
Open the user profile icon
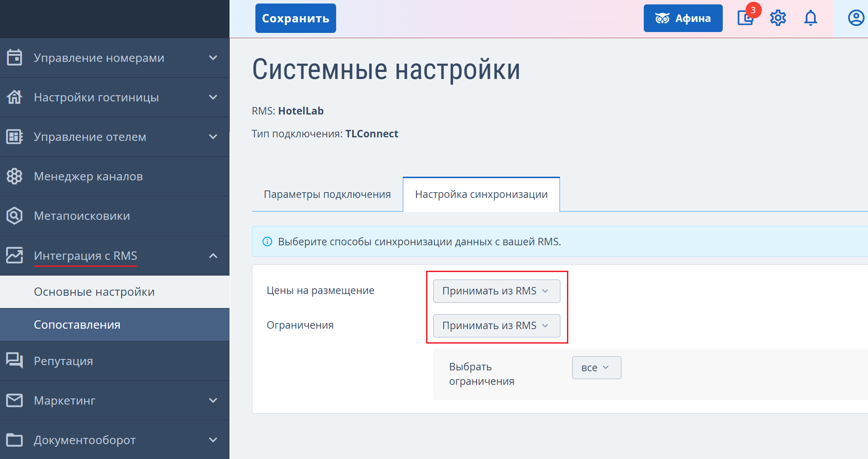coord(856,18)
